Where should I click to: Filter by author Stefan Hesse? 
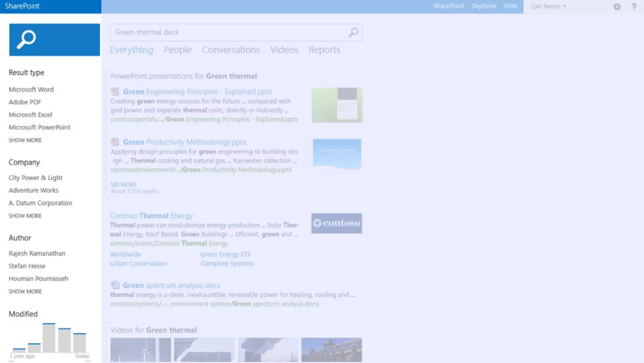[27, 266]
